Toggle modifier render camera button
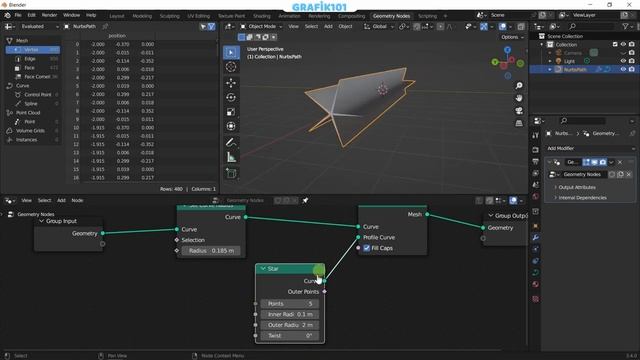Image resolution: width=640 pixels, height=360 pixels. (x=602, y=162)
